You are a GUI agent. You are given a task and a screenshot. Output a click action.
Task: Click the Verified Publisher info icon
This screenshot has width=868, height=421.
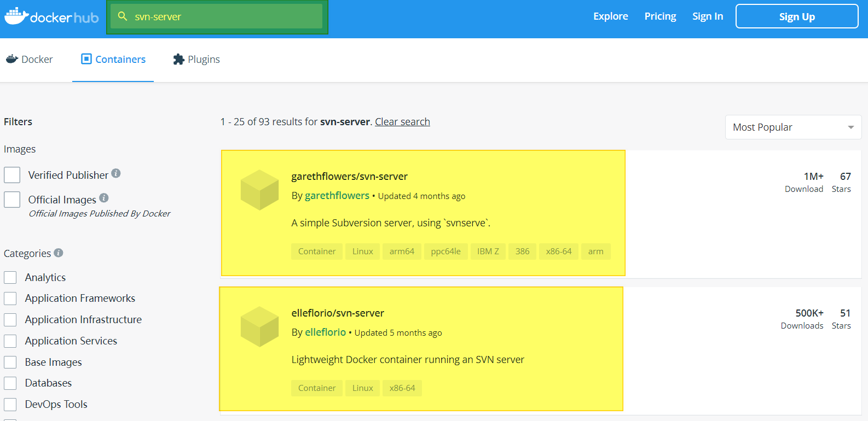[116, 173]
